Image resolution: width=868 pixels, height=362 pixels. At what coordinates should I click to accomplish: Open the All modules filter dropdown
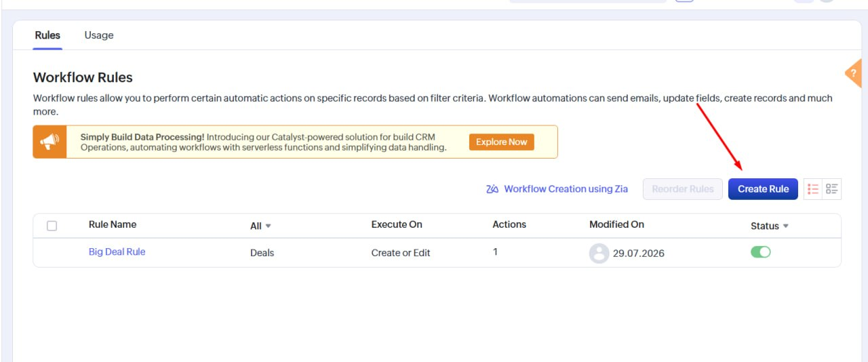click(260, 226)
